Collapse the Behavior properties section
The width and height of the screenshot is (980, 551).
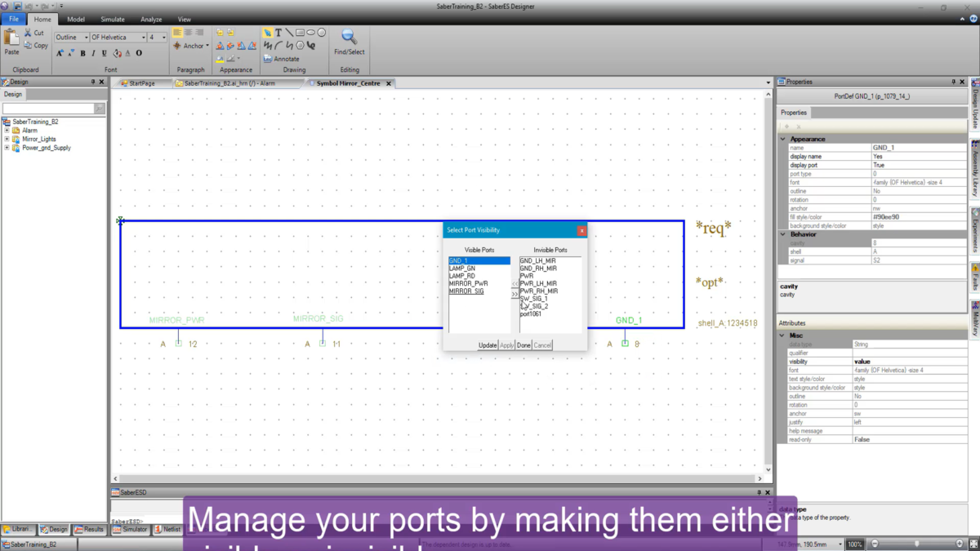(x=783, y=234)
